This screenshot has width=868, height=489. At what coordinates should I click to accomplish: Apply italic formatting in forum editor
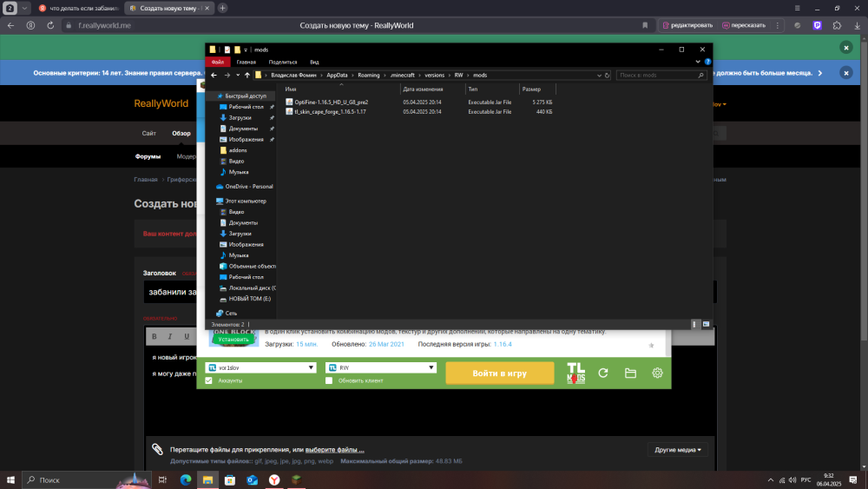click(170, 336)
